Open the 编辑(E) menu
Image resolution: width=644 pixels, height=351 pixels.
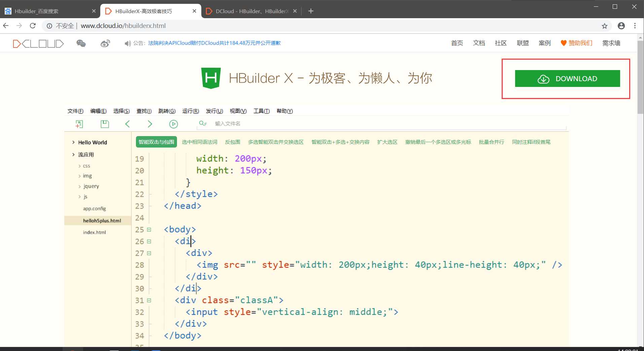pyautogui.click(x=98, y=111)
